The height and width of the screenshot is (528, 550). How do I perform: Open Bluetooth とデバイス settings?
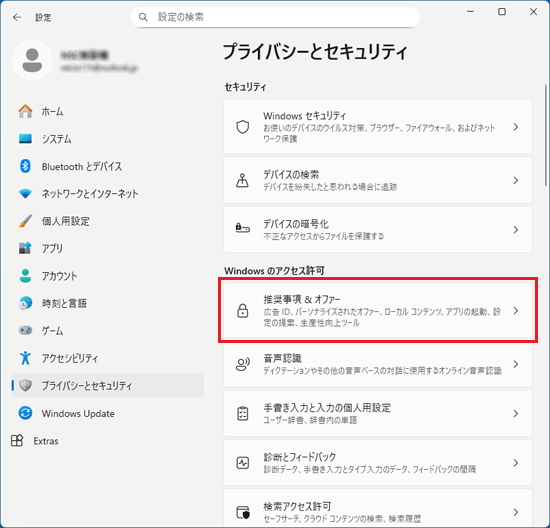point(107,166)
